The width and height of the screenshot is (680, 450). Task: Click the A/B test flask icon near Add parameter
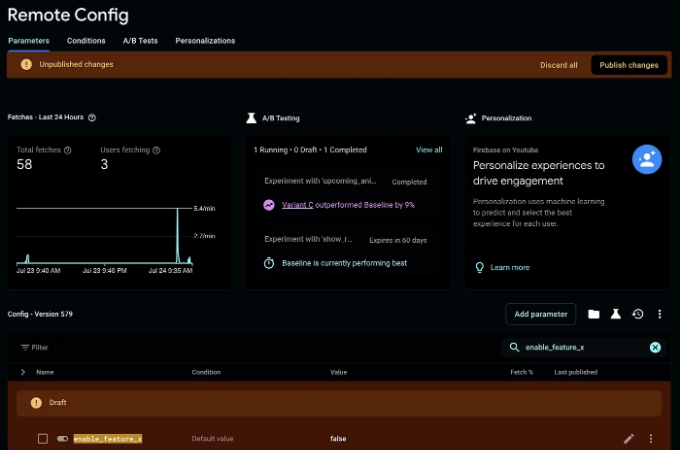[x=615, y=314]
